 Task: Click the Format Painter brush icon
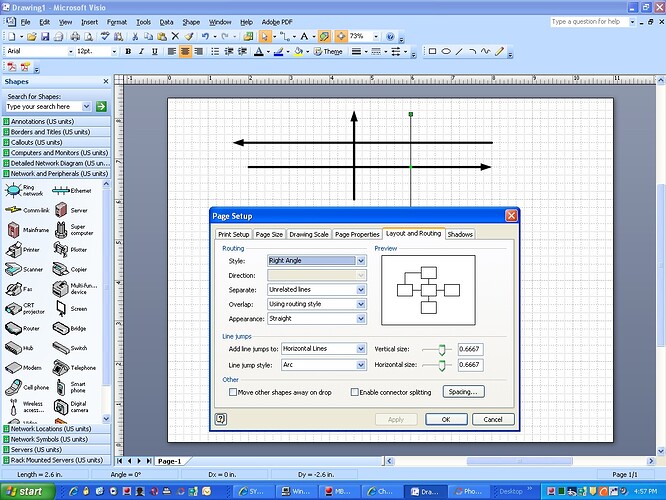tap(189, 37)
